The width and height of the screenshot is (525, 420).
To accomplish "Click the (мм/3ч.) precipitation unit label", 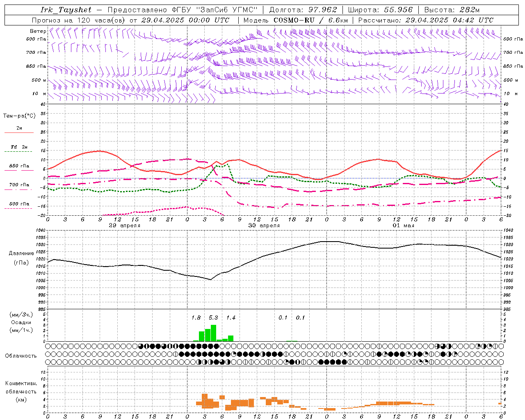I will pyautogui.click(x=21, y=315).
